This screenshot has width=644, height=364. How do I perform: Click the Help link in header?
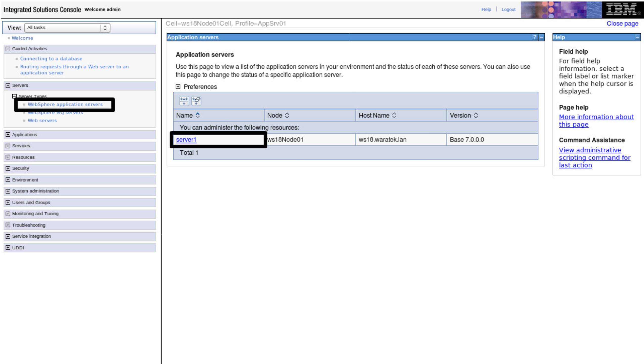coord(486,9)
